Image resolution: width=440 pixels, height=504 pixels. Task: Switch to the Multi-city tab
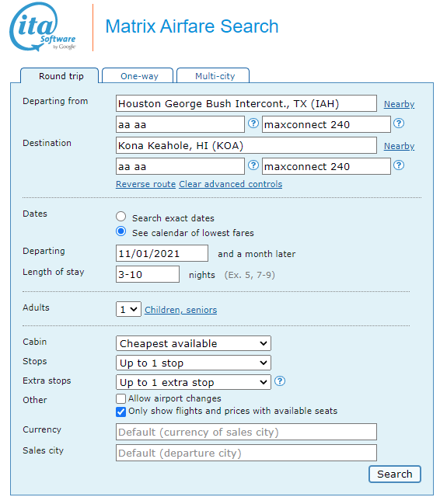click(x=213, y=76)
